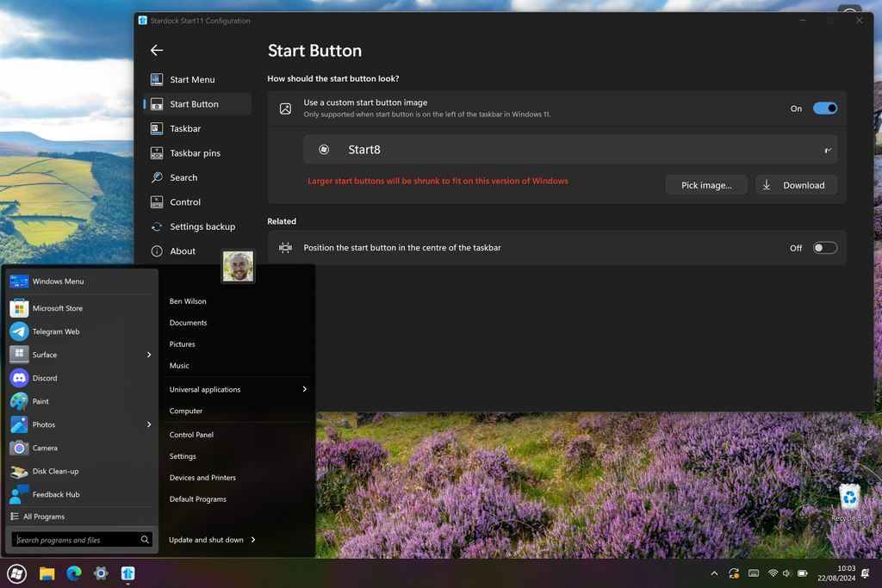The width and height of the screenshot is (882, 588).
Task: Disable the custom start button image toggle
Action: tap(824, 108)
